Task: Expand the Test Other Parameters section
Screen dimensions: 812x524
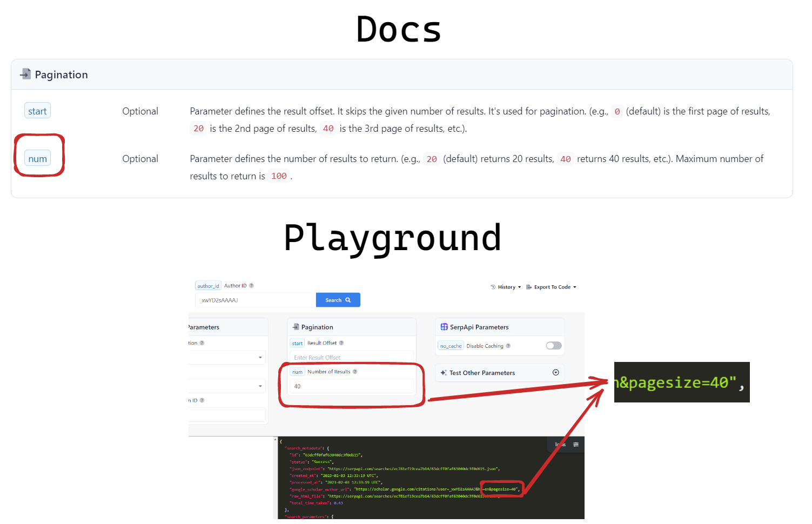Action: click(x=555, y=372)
